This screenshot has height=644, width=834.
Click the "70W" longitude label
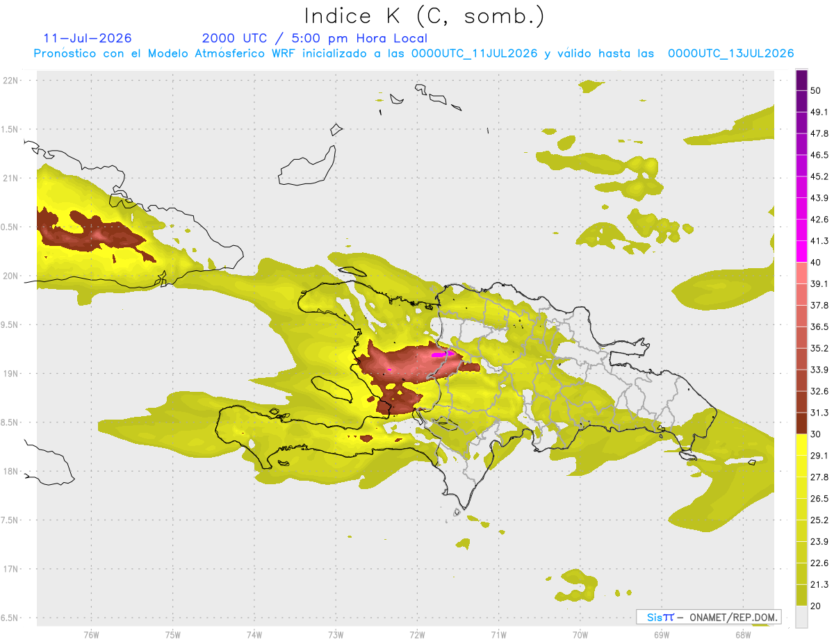pos(580,635)
